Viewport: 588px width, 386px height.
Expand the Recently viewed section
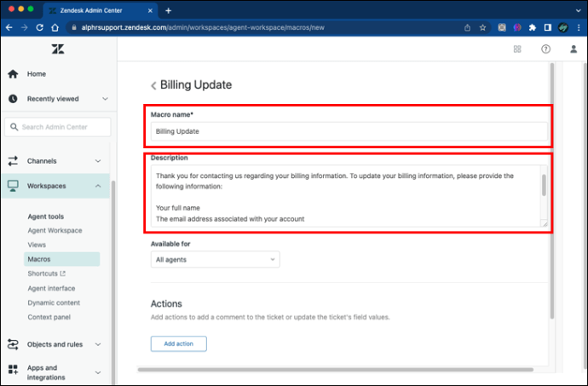[x=105, y=99]
